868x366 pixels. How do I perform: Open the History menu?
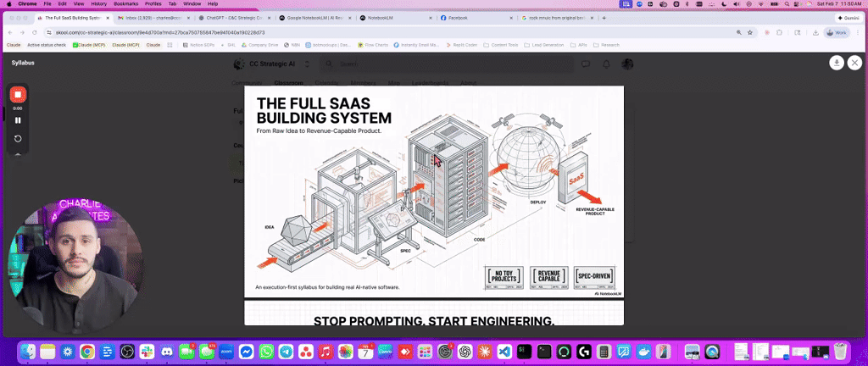98,4
